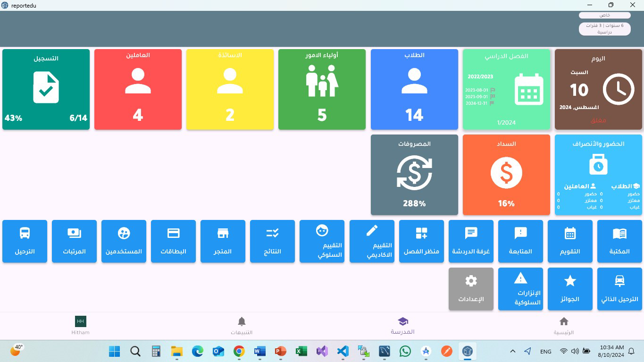Open the Payments (السداد) orange tile
The height and width of the screenshot is (362, 644).
coord(506,175)
